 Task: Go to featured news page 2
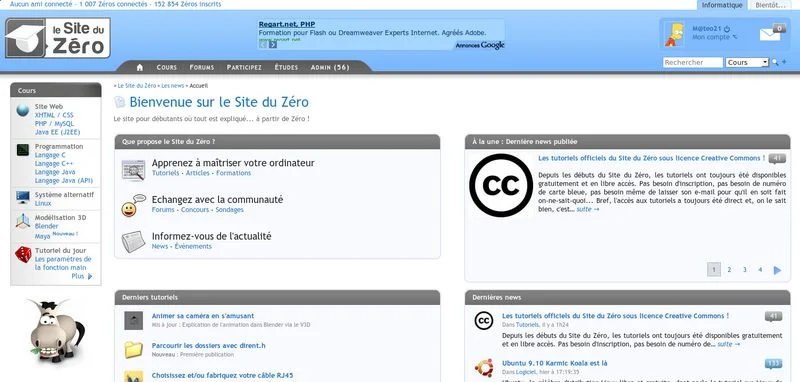pyautogui.click(x=730, y=270)
